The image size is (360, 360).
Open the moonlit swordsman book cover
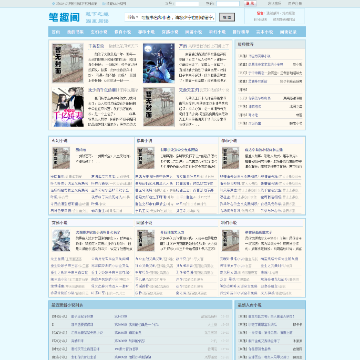pos(159,63)
